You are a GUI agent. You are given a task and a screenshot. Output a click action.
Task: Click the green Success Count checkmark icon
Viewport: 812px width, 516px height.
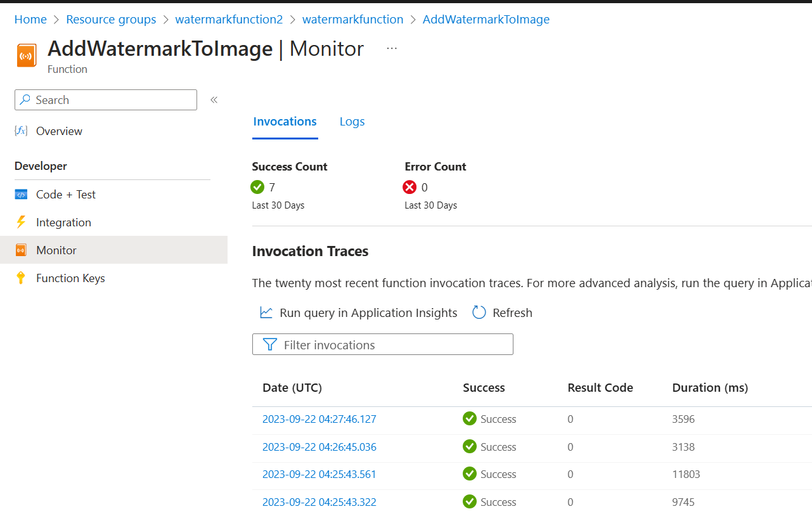(259, 187)
